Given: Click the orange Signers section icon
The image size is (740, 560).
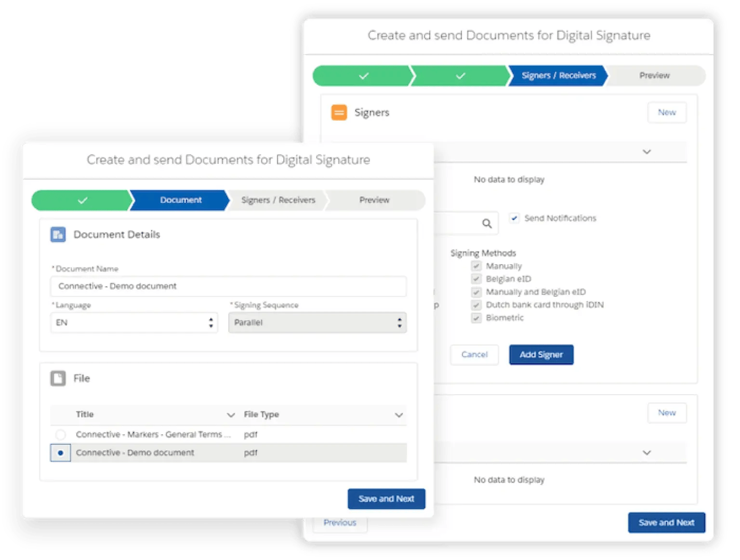Looking at the screenshot, I should click(339, 112).
